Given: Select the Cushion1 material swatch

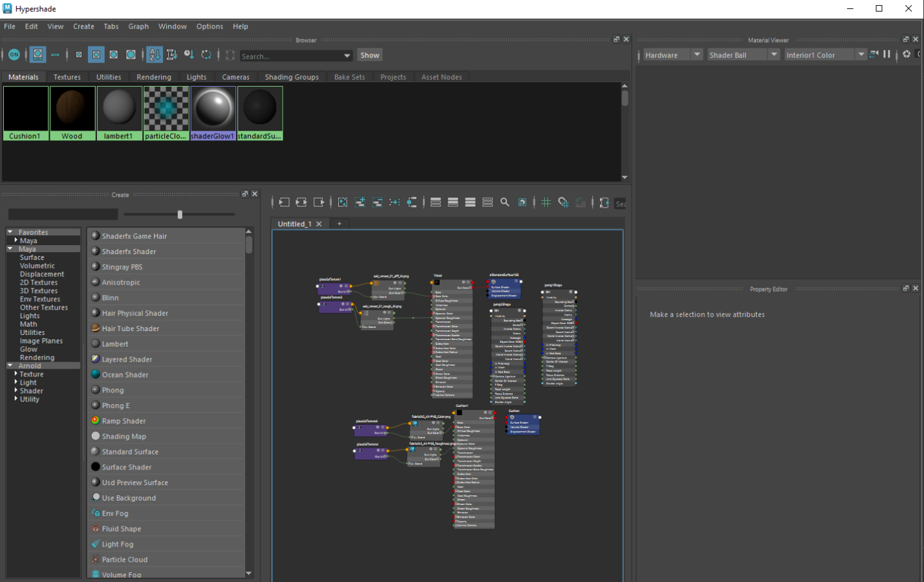Looking at the screenshot, I should [x=26, y=113].
